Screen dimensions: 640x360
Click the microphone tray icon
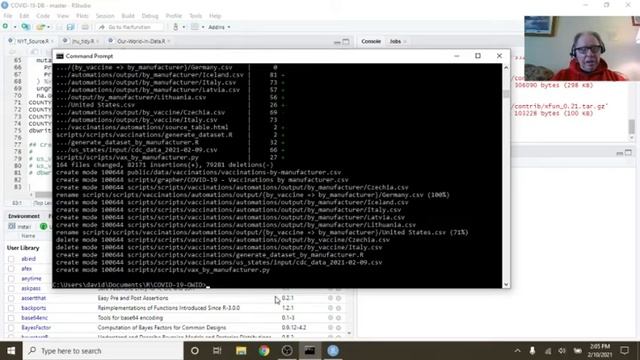coord(532,351)
